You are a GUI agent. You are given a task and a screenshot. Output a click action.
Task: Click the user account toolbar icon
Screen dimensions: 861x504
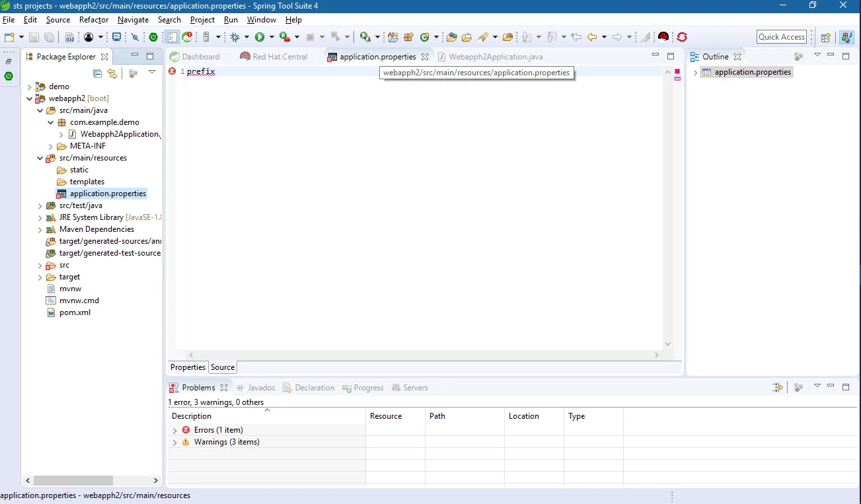89,37
